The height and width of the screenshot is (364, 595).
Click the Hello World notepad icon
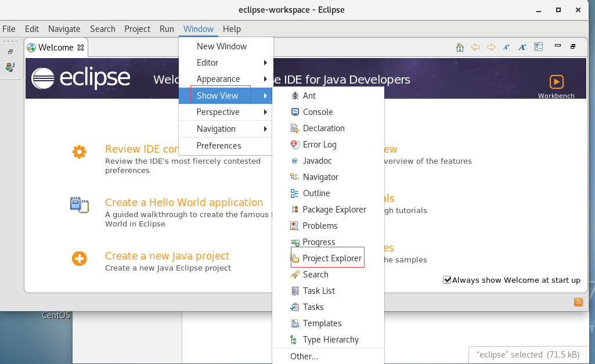[x=80, y=204]
